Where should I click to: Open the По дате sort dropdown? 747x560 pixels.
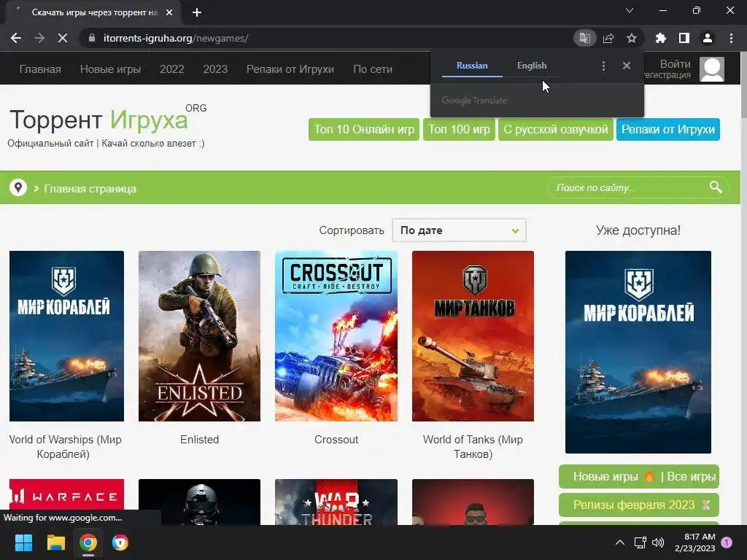click(x=459, y=230)
